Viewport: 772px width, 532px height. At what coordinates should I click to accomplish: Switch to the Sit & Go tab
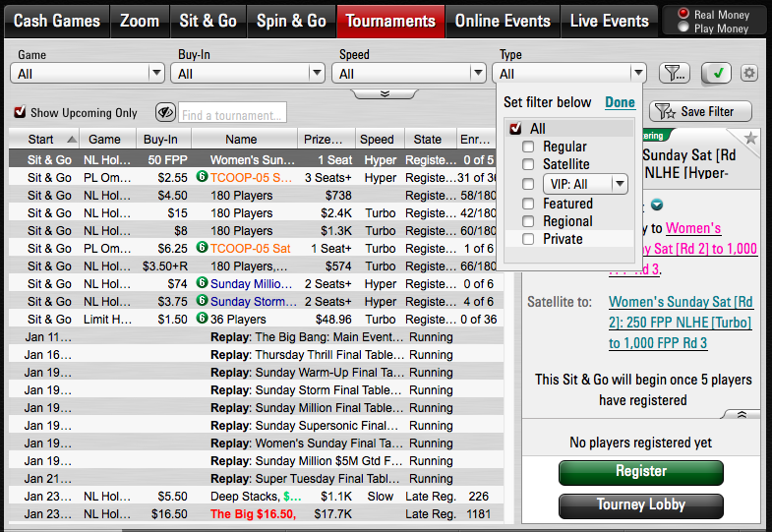point(208,21)
